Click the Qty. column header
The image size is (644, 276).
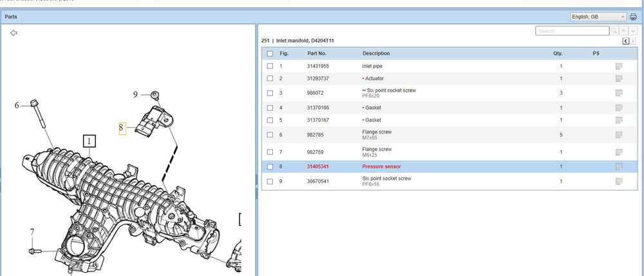click(x=557, y=54)
